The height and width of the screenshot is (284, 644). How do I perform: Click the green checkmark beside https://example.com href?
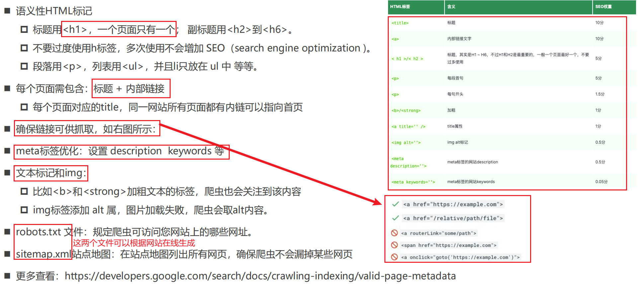pyautogui.click(x=395, y=204)
